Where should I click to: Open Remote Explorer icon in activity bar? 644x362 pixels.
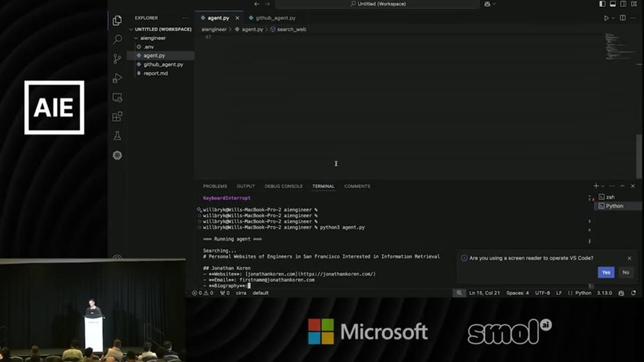tap(118, 98)
